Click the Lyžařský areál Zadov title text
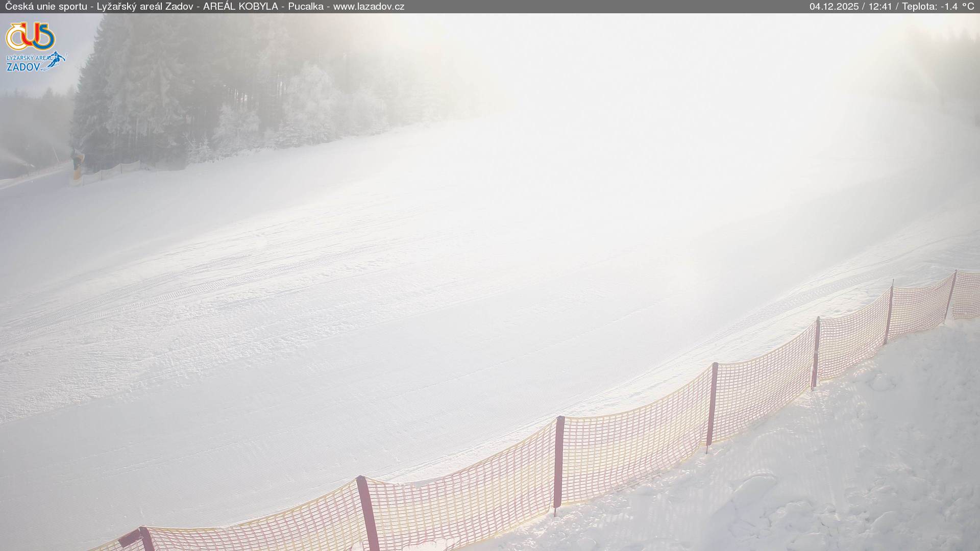 coord(144,7)
